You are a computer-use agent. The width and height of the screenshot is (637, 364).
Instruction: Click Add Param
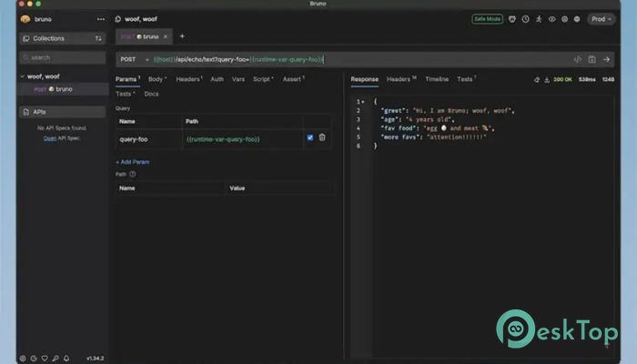[x=133, y=162]
